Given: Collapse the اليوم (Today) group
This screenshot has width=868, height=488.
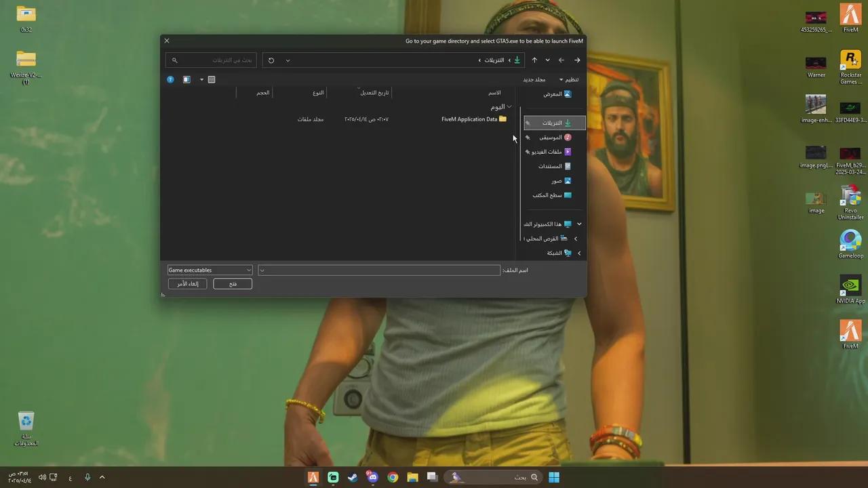Looking at the screenshot, I should click(x=509, y=106).
